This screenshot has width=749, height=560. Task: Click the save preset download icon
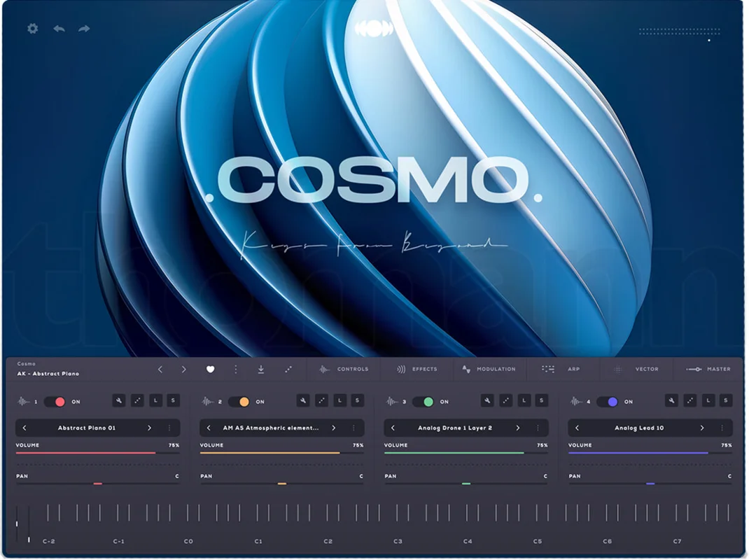[x=261, y=370]
